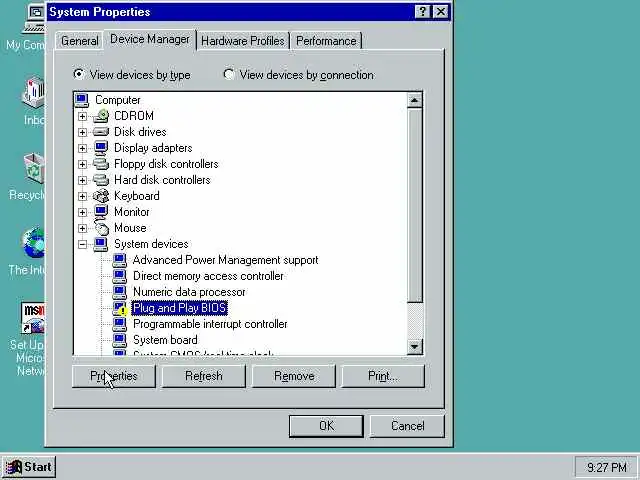Click the Hard disk controllers icon
Viewport: 640px width, 480px height.
pyautogui.click(x=101, y=180)
